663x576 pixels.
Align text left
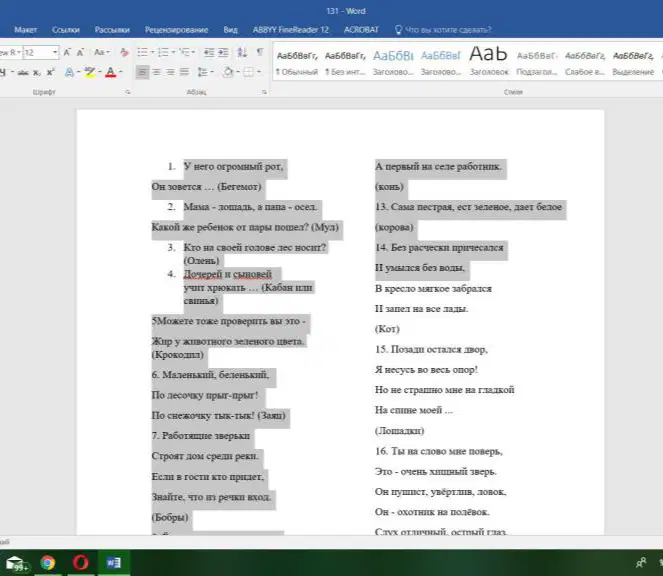(142, 72)
